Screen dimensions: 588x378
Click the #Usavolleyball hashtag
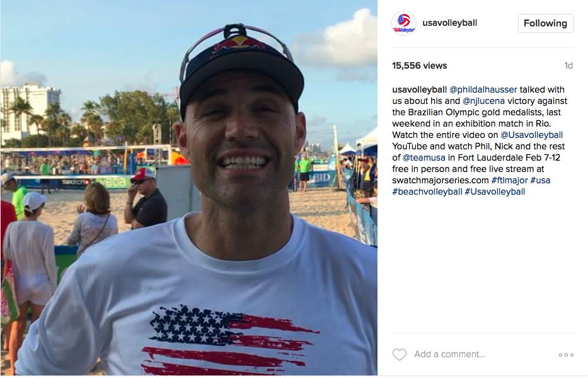point(495,192)
